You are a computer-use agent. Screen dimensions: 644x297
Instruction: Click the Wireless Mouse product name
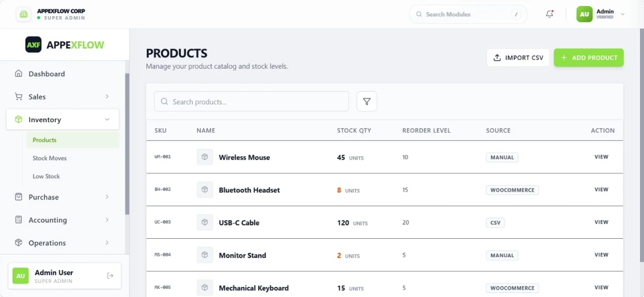[244, 157]
